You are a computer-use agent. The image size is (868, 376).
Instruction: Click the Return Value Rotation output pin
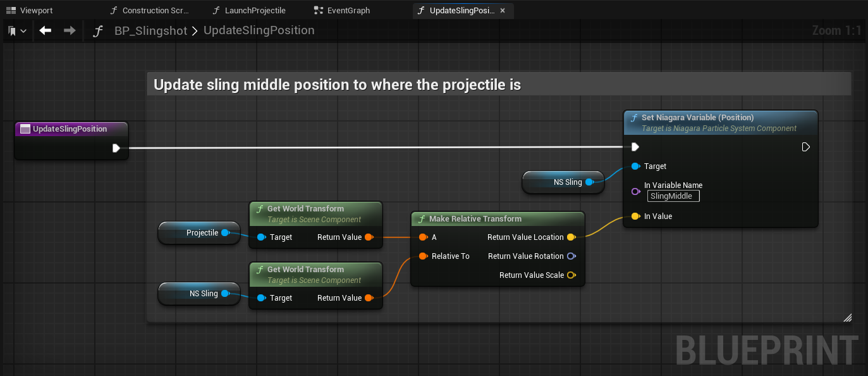571,256
